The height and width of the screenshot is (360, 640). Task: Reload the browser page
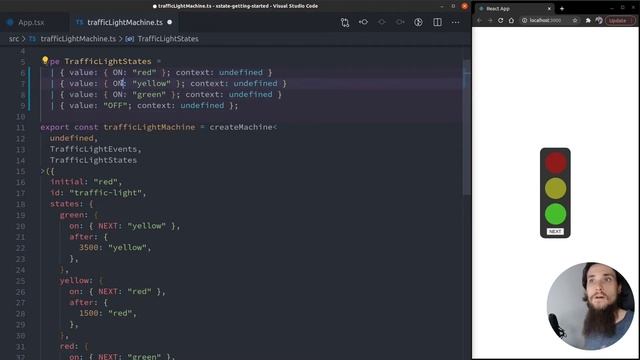(500, 20)
